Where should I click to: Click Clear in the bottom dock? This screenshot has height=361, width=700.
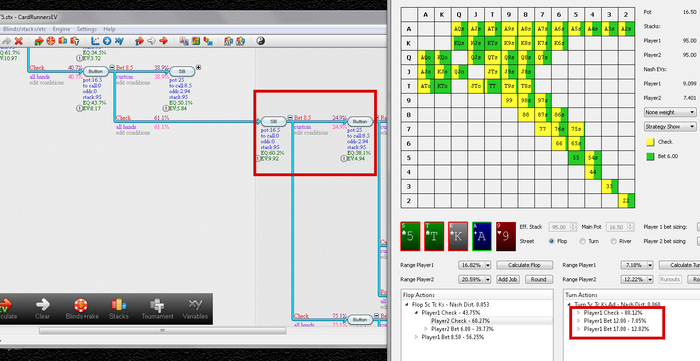42,309
